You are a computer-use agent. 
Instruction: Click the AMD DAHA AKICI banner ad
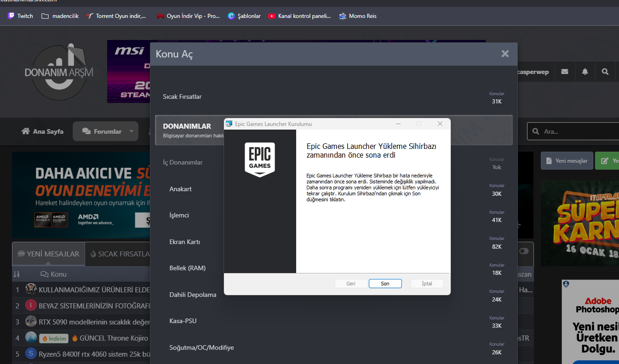tap(81, 195)
